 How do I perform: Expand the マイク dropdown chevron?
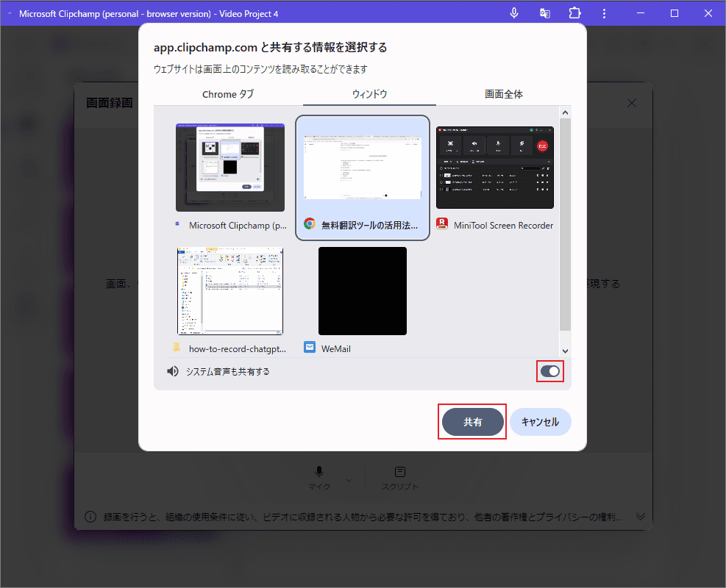click(x=349, y=480)
